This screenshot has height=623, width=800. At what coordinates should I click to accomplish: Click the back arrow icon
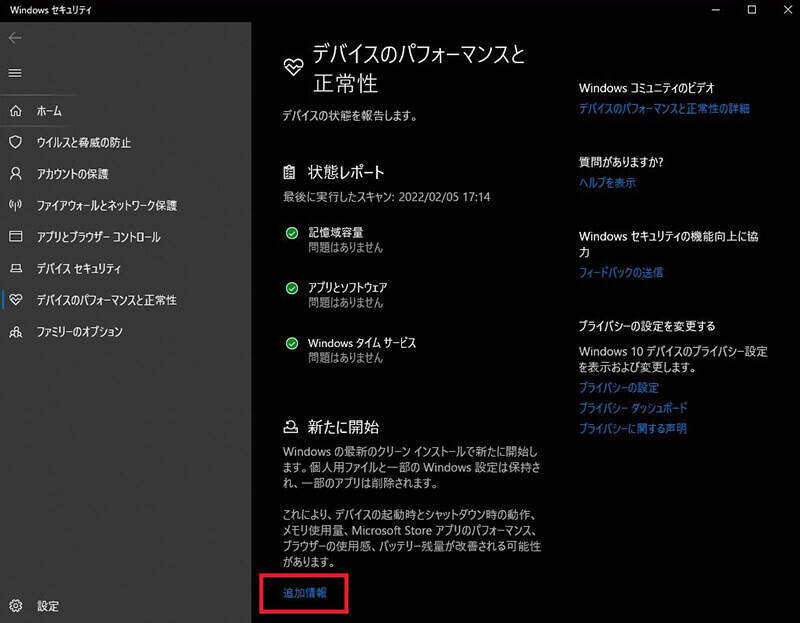coord(15,38)
